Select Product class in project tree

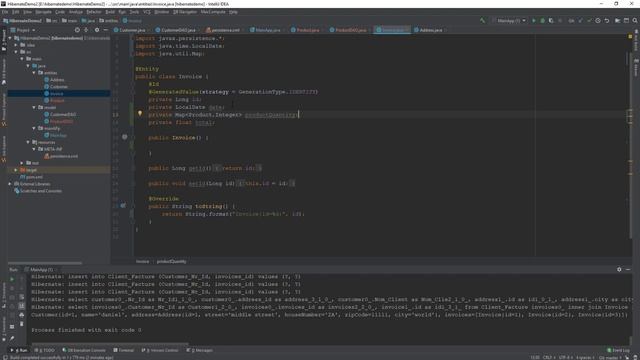tap(54, 100)
